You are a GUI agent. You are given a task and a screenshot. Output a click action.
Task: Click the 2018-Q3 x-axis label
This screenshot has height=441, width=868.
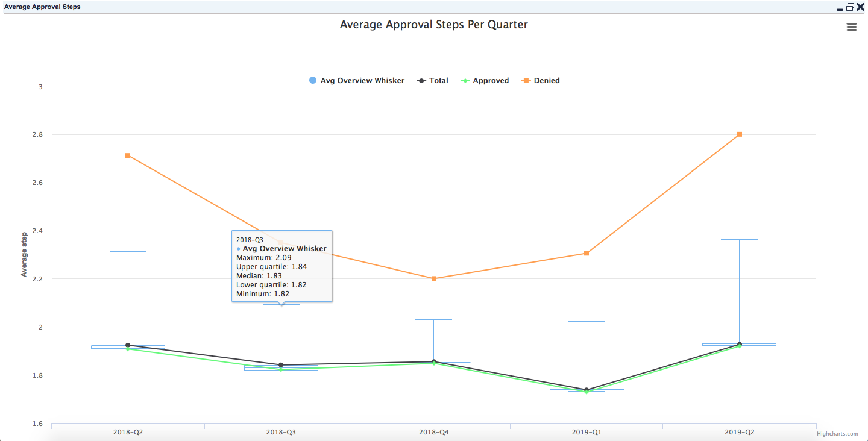(281, 432)
